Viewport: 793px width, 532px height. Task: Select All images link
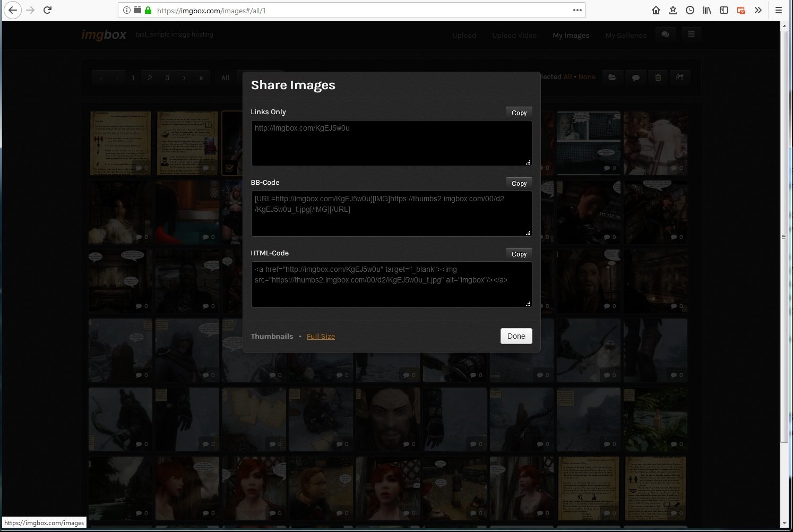568,77
